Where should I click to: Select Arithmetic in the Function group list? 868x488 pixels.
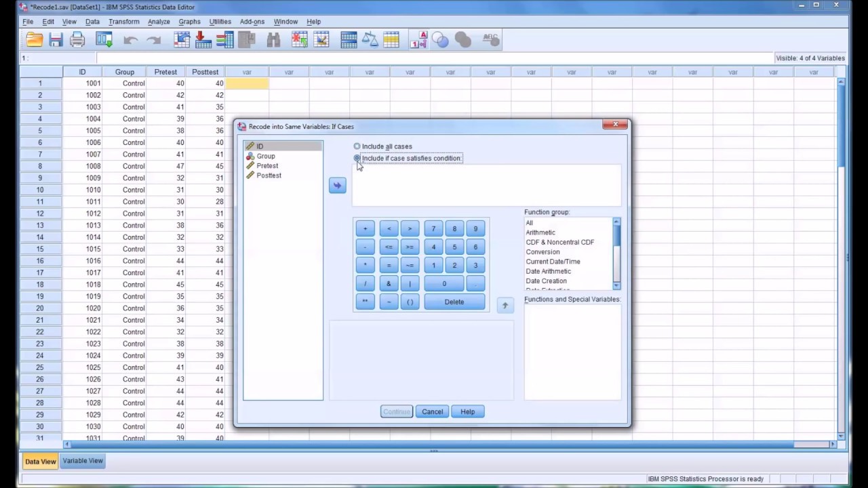540,232
